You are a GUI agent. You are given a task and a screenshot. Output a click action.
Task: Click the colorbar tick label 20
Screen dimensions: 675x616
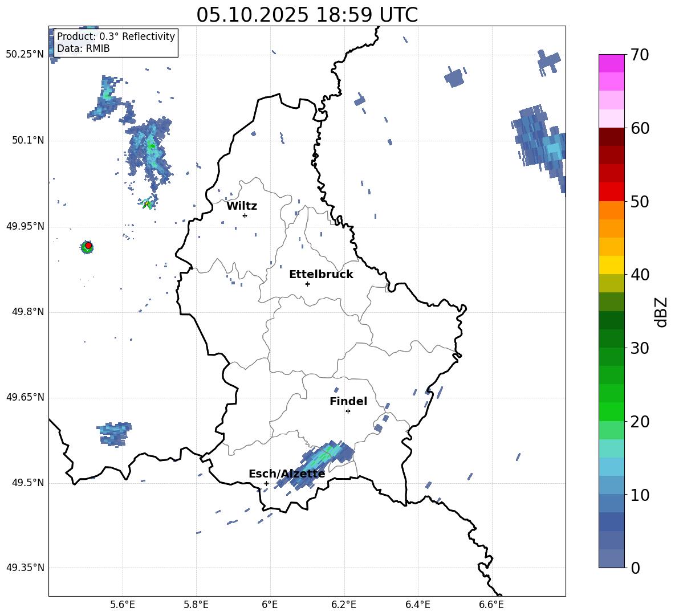(640, 422)
